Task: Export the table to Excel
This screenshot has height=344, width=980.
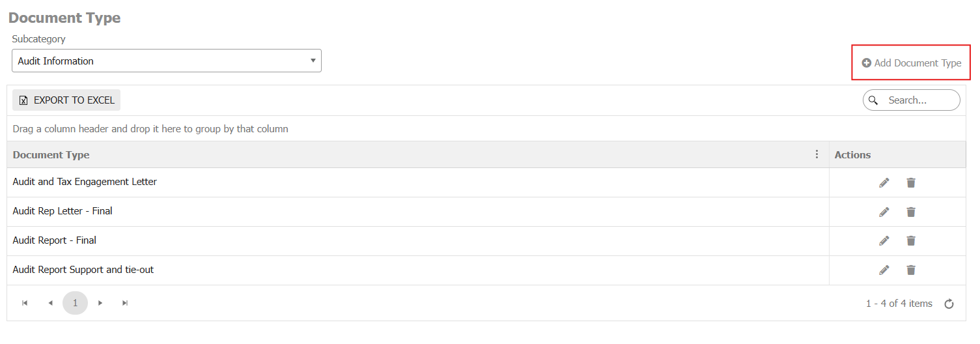Action: point(66,100)
